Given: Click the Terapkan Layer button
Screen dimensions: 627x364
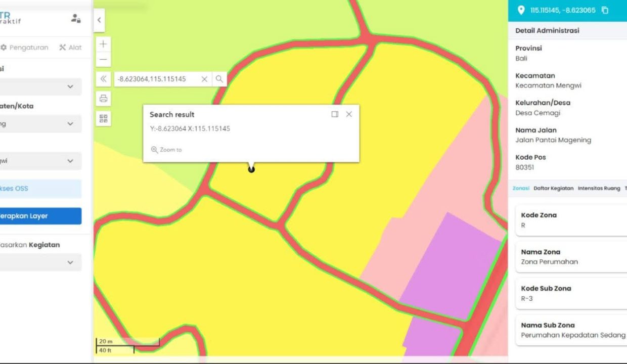Looking at the screenshot, I should (x=39, y=216).
